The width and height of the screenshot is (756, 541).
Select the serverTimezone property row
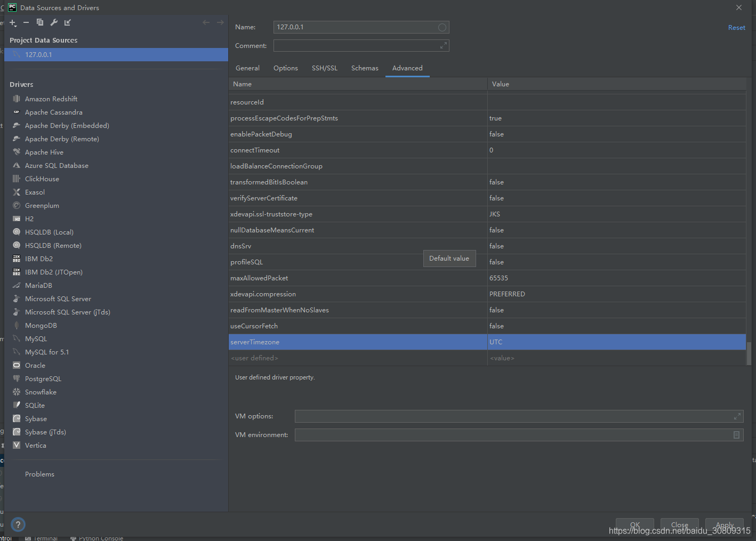[x=255, y=342]
